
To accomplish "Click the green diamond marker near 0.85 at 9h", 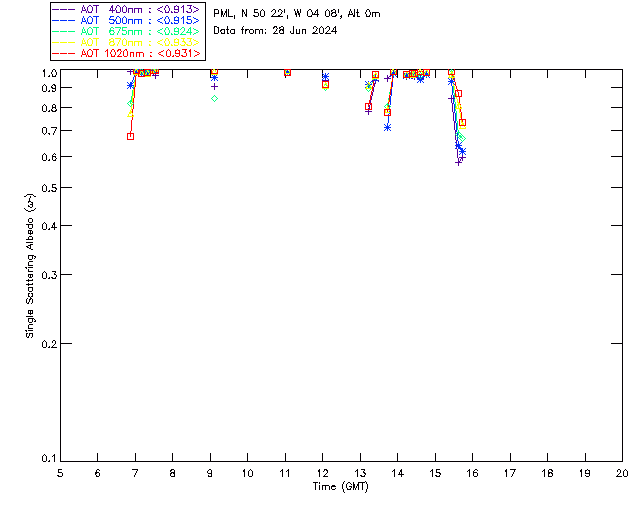I will pos(214,98).
